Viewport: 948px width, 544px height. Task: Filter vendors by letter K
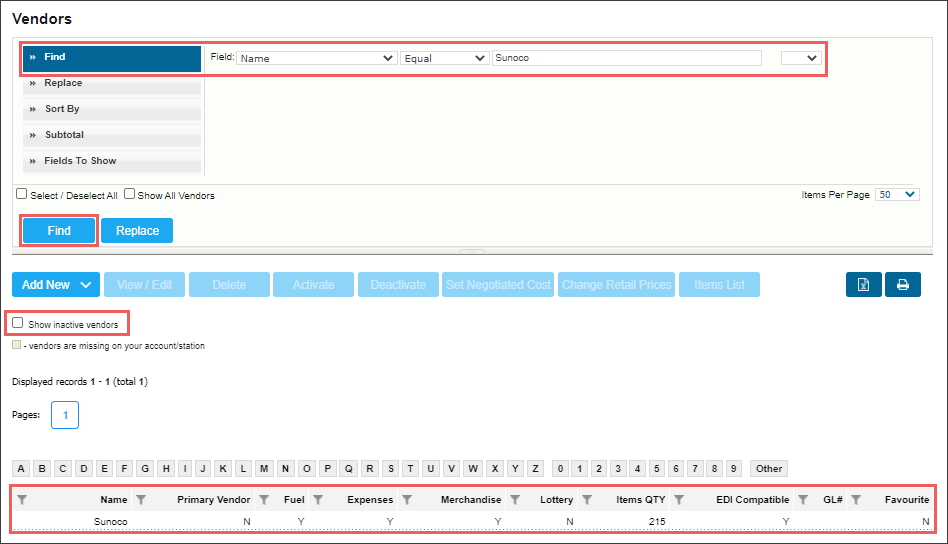point(222,468)
